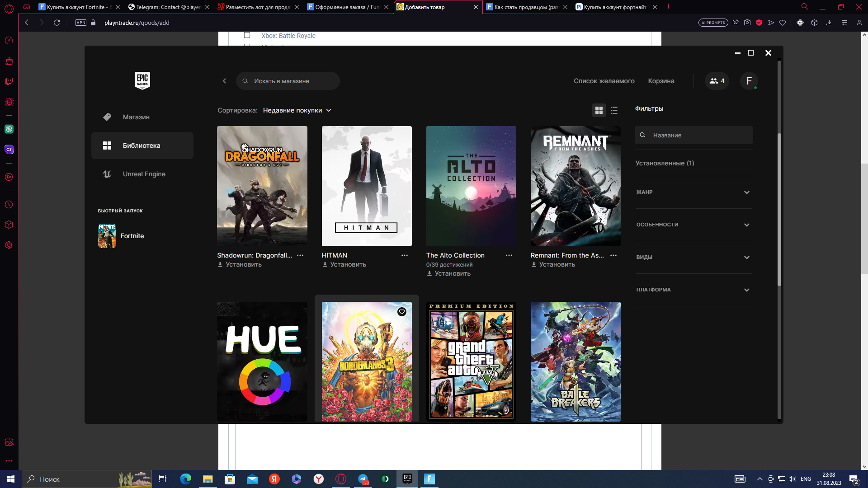The height and width of the screenshot is (488, 868).
Task: Expand the ВИДЫ filter
Action: pos(693,257)
